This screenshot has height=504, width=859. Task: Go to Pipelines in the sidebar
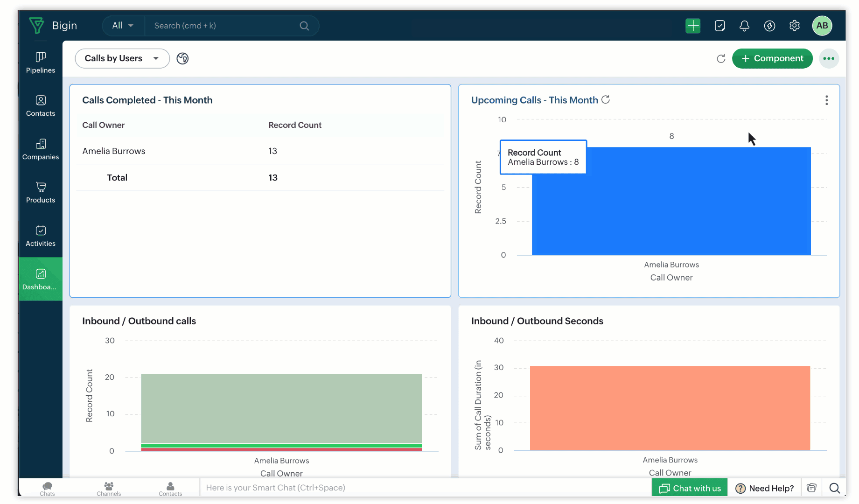[41, 63]
